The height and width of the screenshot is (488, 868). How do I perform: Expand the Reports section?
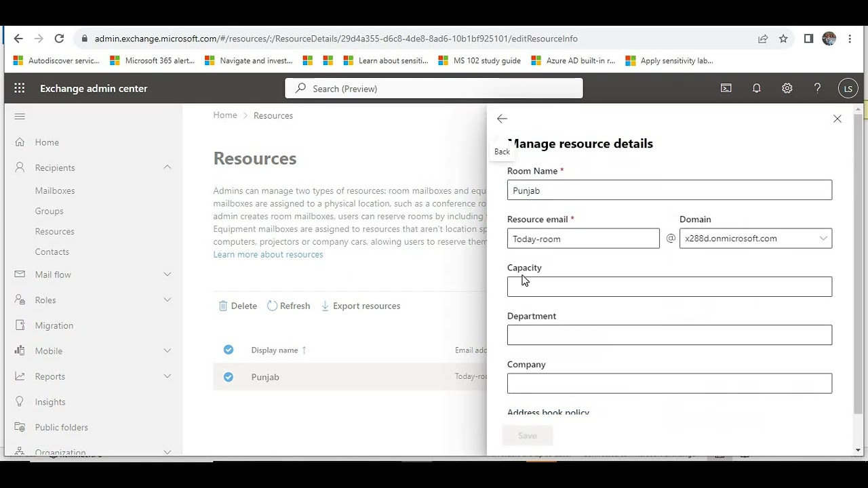click(x=167, y=376)
